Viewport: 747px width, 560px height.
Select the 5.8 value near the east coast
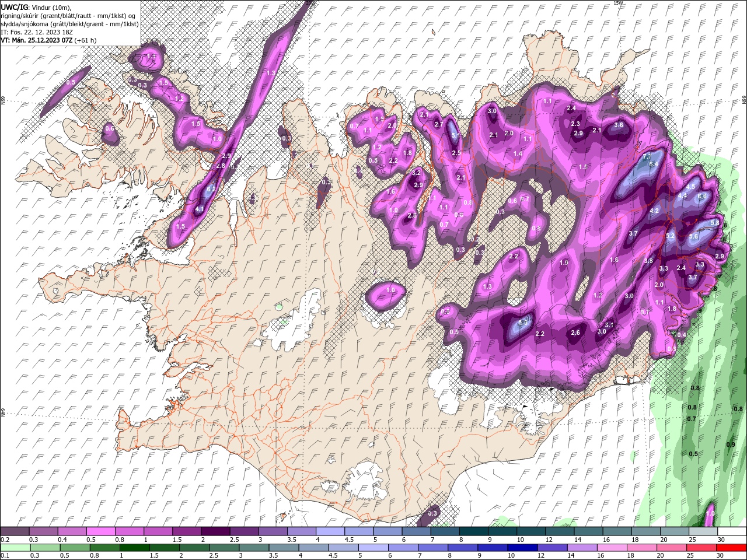pos(714,223)
